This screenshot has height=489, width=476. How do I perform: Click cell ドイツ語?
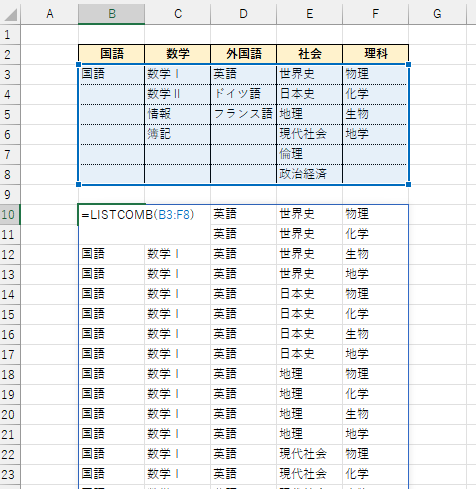pyautogui.click(x=244, y=94)
